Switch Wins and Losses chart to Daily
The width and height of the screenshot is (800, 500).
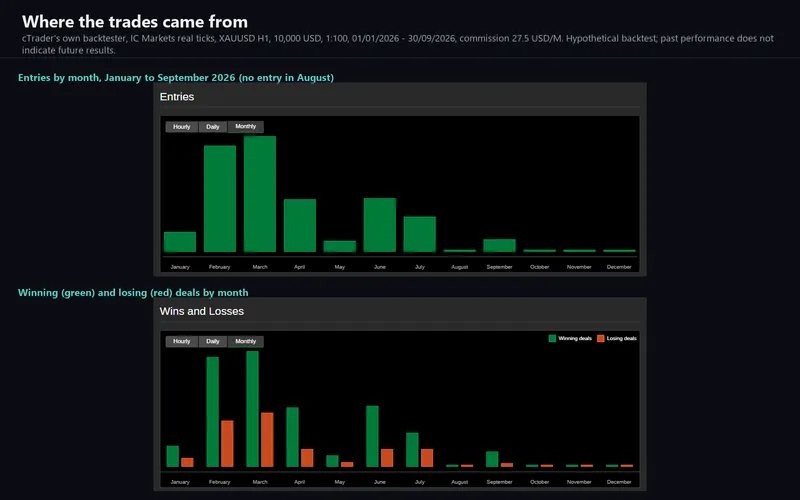(x=213, y=341)
